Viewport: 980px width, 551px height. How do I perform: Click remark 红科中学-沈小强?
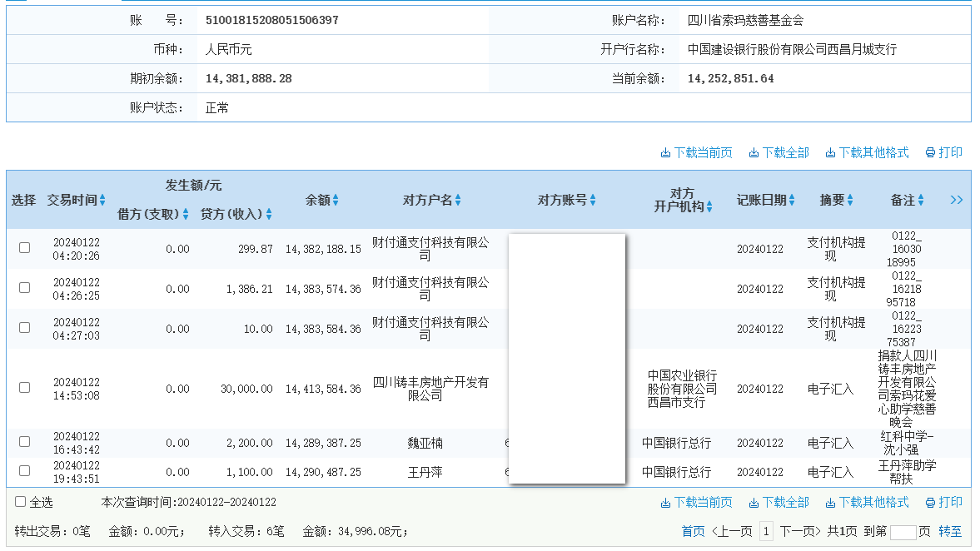[907, 443]
